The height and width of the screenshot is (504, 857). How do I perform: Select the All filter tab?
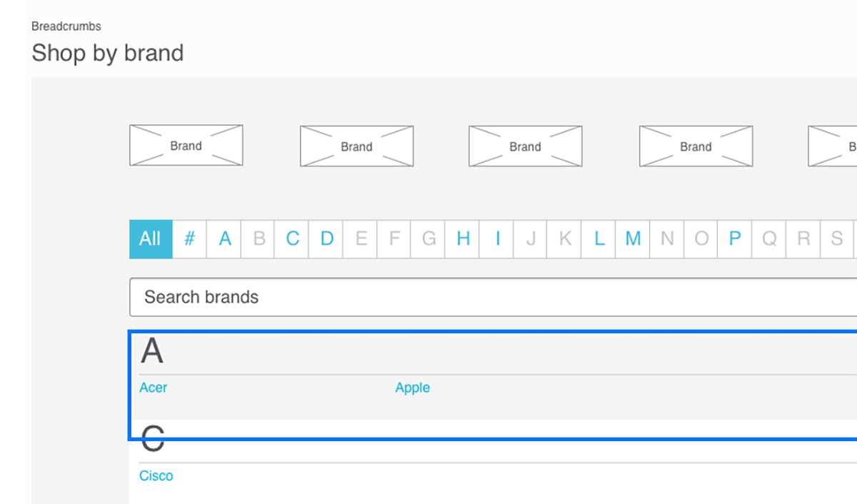tap(151, 238)
